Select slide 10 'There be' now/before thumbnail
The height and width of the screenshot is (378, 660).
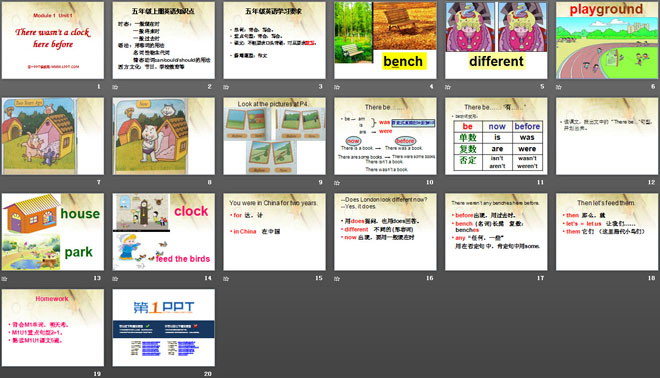click(385, 136)
